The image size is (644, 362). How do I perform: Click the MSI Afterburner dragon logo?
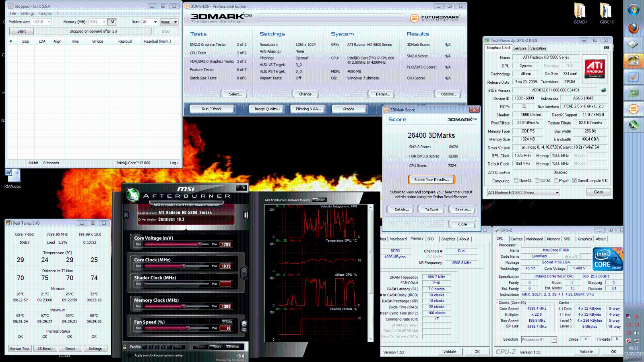pyautogui.click(x=133, y=195)
